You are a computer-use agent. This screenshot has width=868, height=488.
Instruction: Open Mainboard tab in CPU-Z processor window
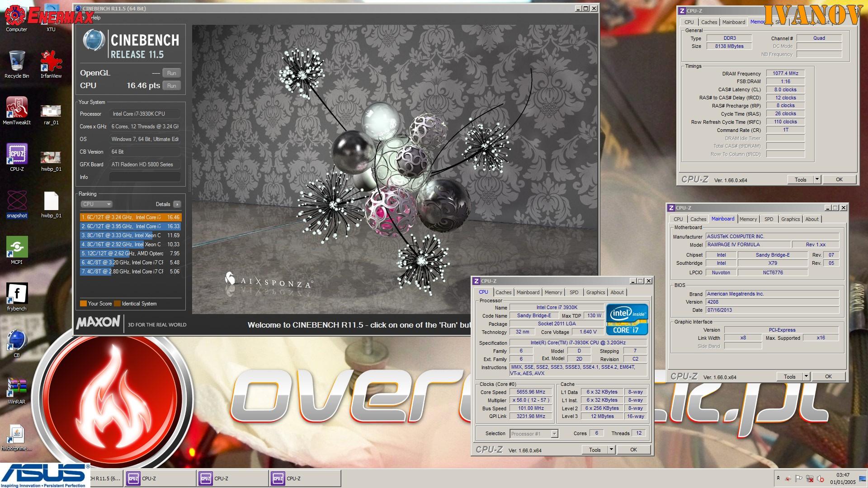[528, 292]
